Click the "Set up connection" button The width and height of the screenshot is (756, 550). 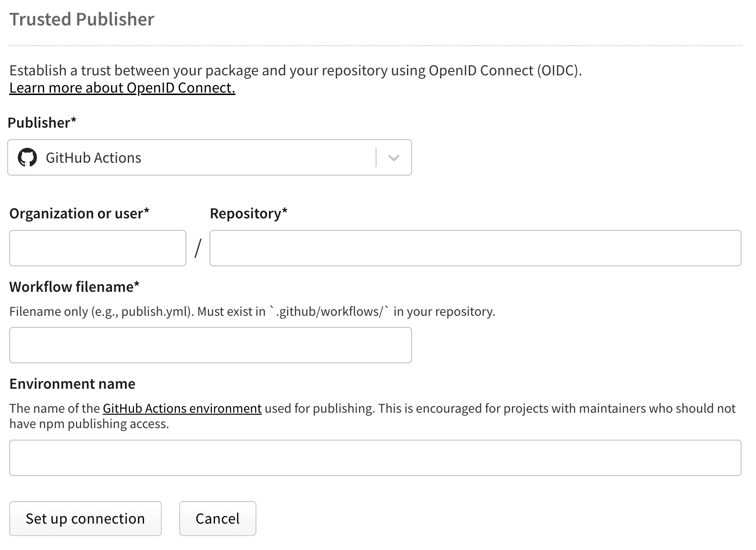85,518
